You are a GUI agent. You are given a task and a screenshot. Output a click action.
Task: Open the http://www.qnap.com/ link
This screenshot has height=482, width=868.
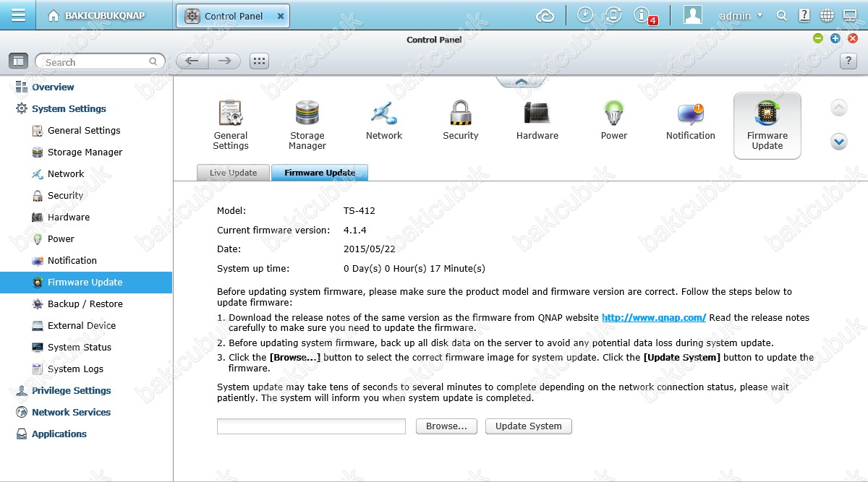point(654,317)
